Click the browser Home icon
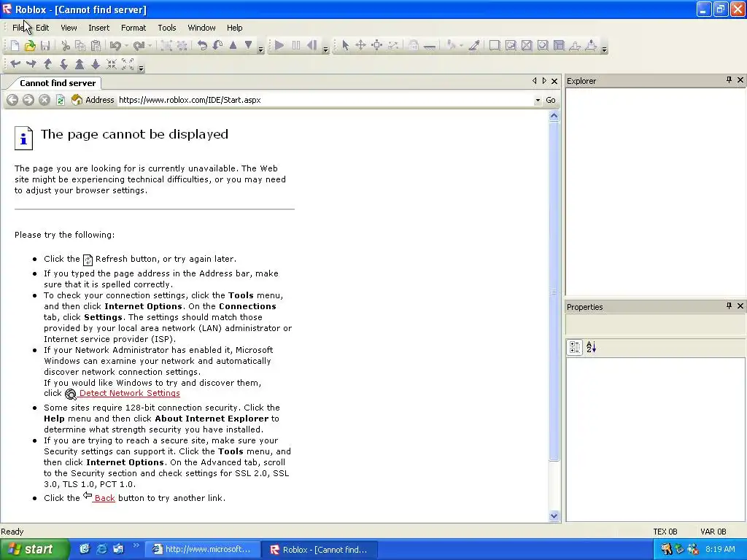Image resolution: width=747 pixels, height=560 pixels. (77, 99)
